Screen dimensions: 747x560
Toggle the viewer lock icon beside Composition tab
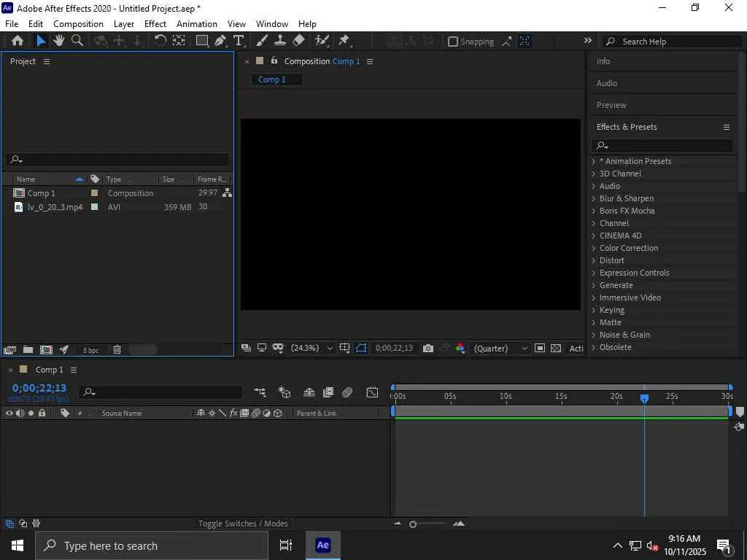[274, 61]
